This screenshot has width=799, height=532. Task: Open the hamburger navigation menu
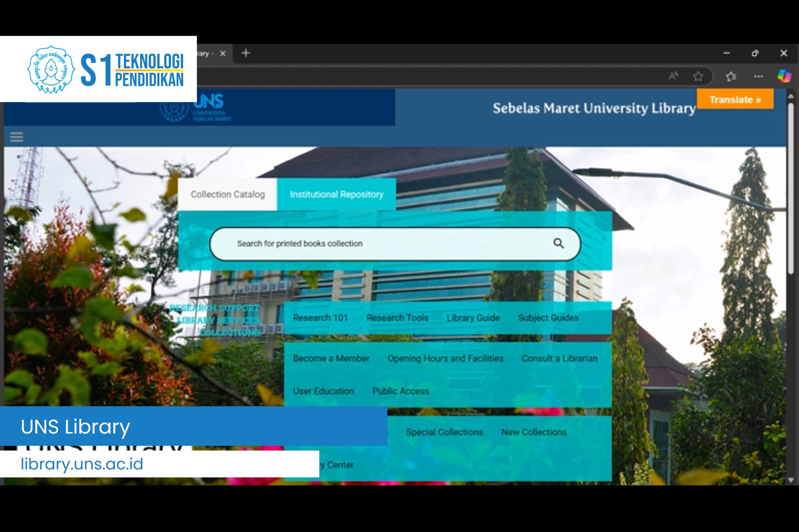16,137
